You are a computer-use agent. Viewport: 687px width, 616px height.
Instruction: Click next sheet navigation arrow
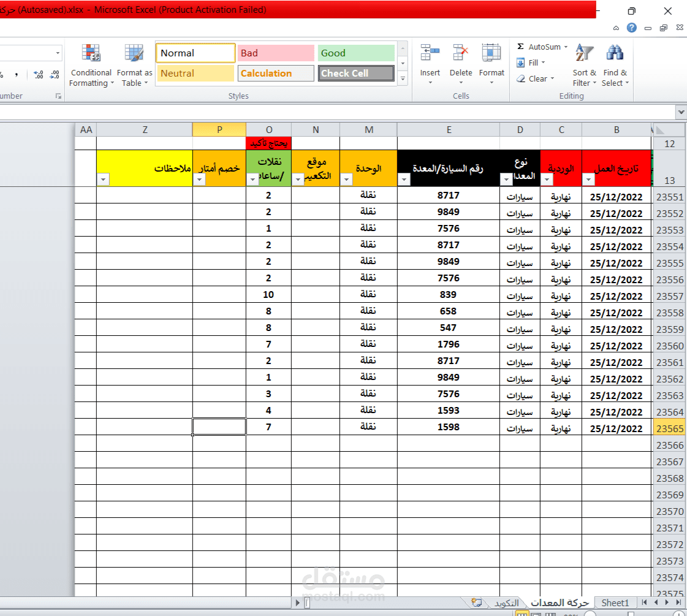pos(667,603)
